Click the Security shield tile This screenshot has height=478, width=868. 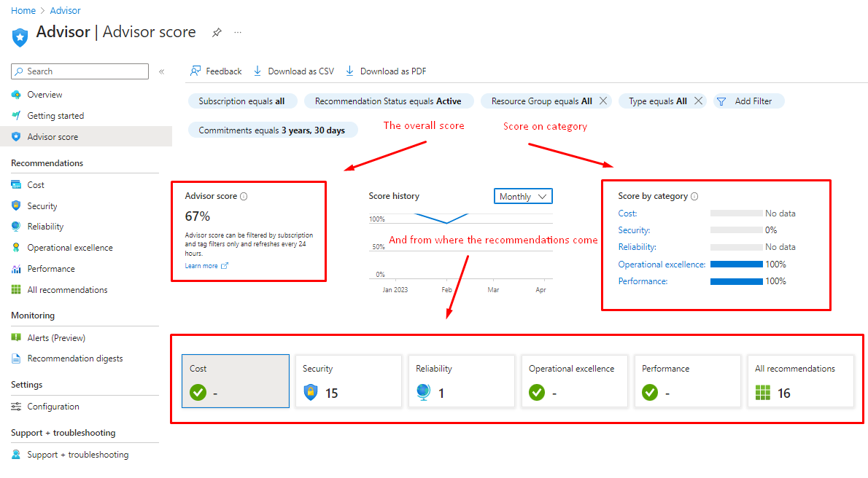pos(348,381)
